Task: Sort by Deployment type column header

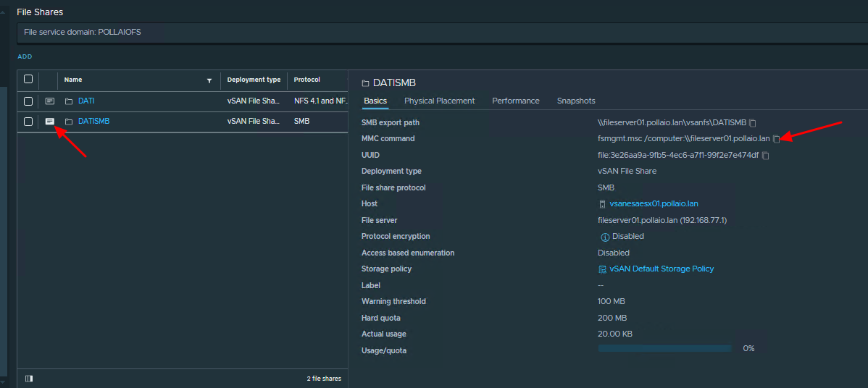Action: [254, 80]
